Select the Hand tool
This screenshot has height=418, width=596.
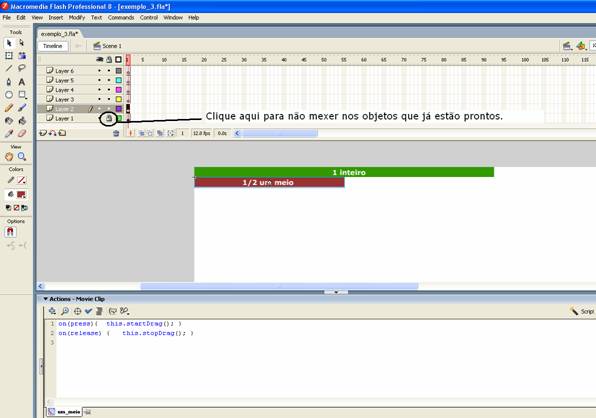pyautogui.click(x=9, y=156)
